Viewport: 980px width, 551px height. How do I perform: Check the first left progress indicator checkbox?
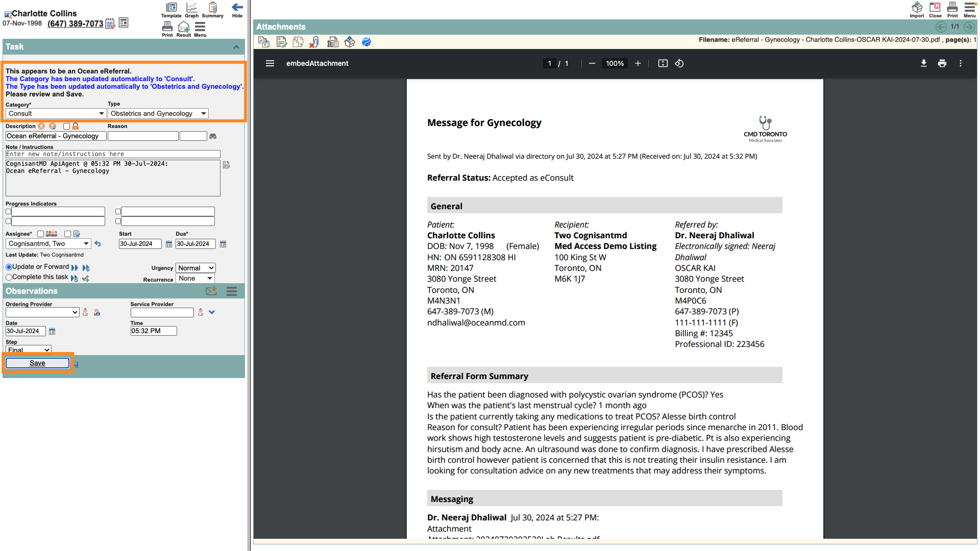click(x=8, y=211)
